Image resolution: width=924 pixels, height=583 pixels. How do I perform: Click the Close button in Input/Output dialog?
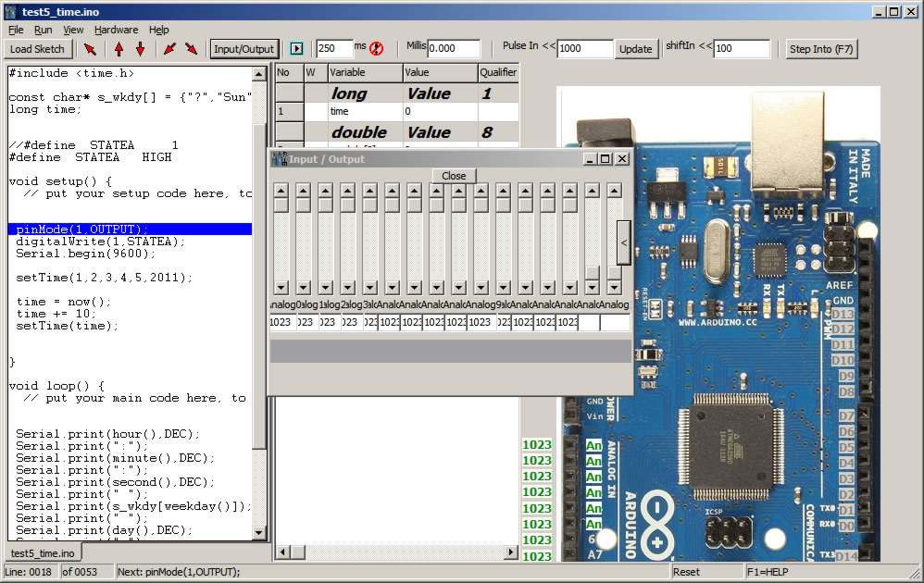[454, 176]
